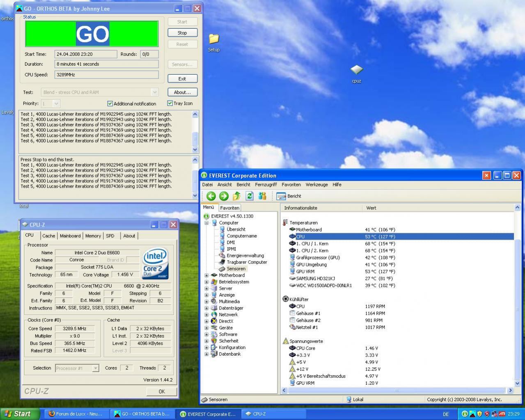
Task: Expand the Netzwerk tree node
Action: coord(206,314)
